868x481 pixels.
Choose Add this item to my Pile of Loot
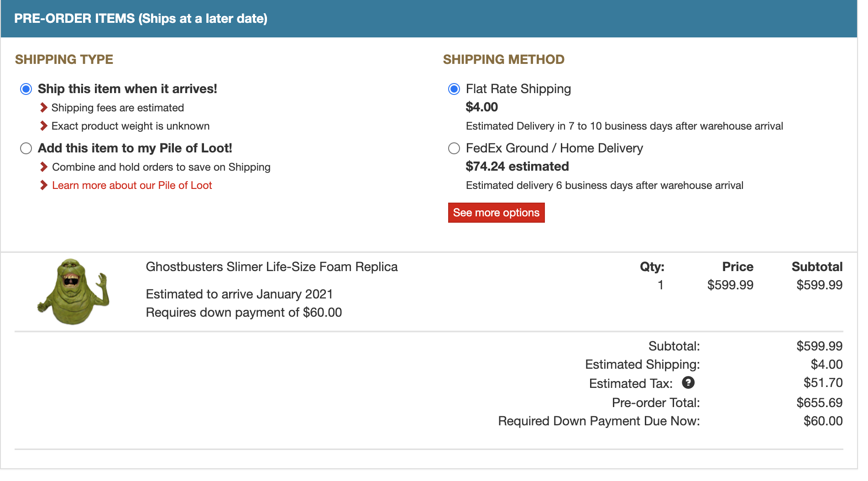tap(26, 148)
